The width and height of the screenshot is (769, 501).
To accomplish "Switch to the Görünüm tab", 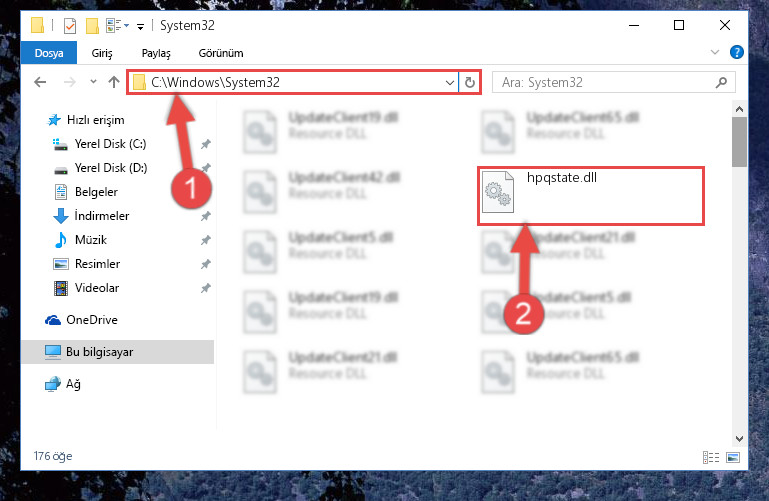I will coord(221,53).
